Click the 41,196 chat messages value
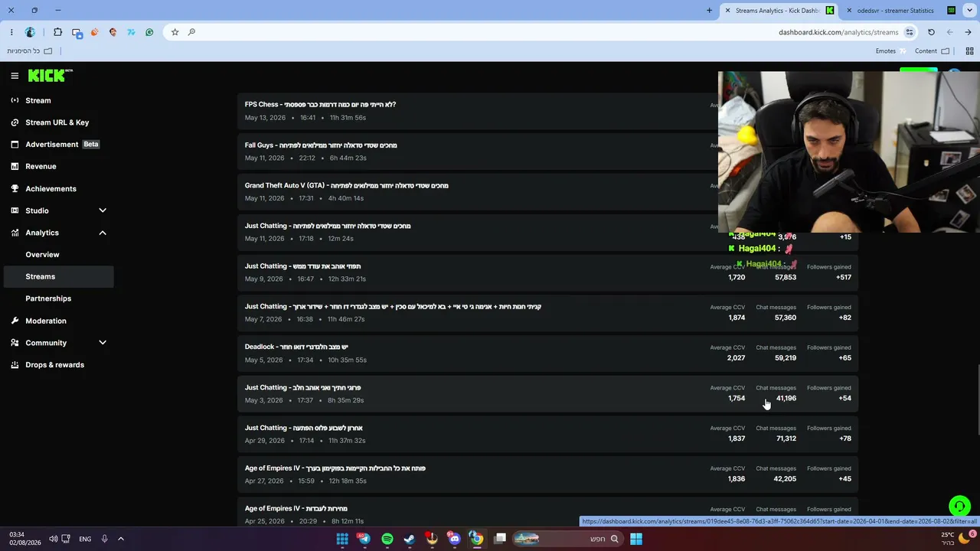Image resolution: width=980 pixels, height=551 pixels. click(x=786, y=398)
